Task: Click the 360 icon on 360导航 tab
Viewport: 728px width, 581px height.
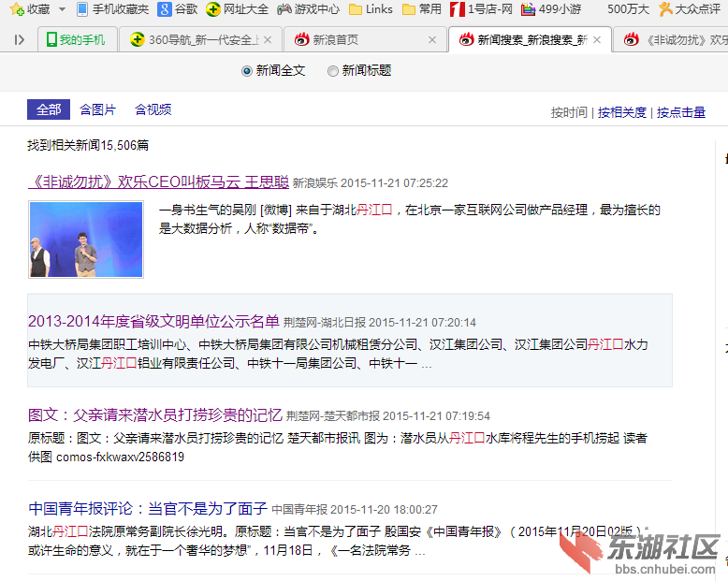Action: pos(138,40)
